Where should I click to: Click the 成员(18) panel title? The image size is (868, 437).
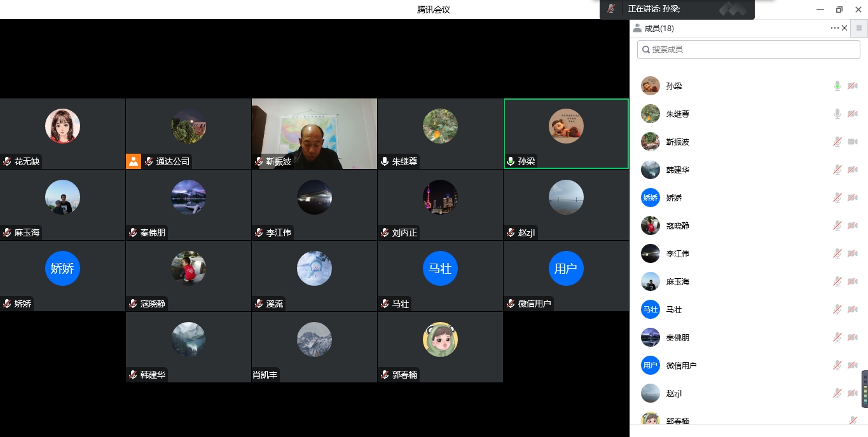[x=659, y=28]
